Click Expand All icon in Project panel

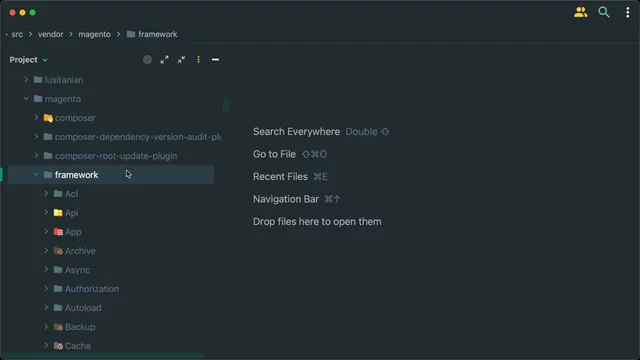164,60
